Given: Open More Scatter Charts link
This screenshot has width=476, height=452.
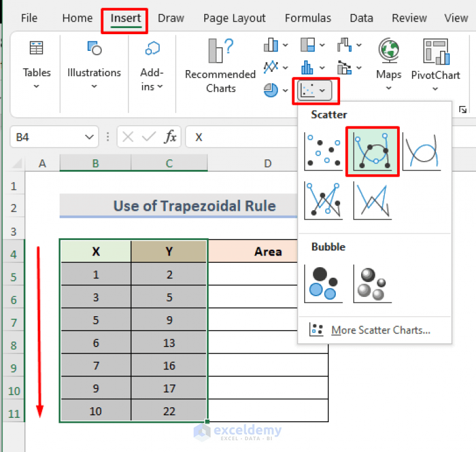Looking at the screenshot, I should click(x=375, y=330).
